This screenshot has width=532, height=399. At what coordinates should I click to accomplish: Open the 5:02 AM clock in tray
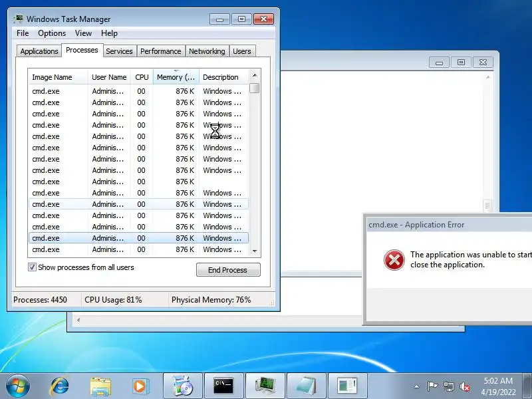click(498, 386)
